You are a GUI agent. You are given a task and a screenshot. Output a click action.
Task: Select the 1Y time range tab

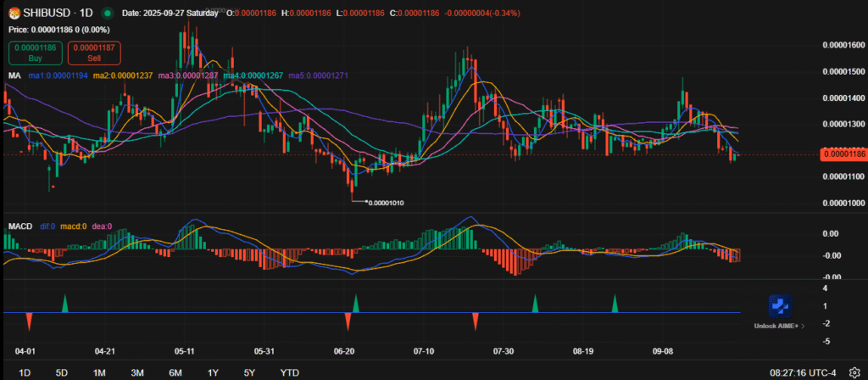pyautogui.click(x=213, y=373)
